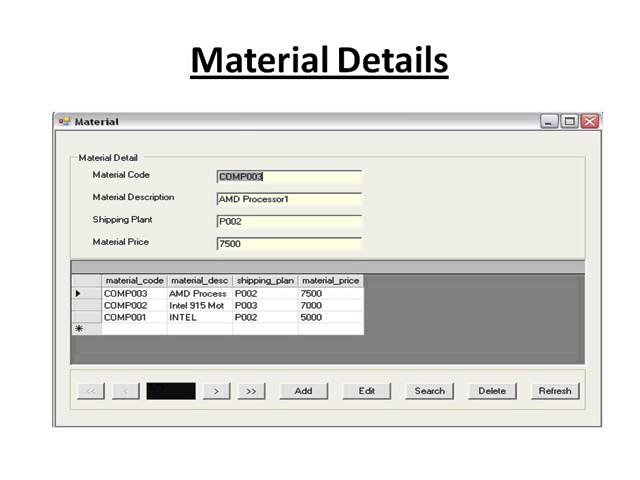Screen dimensions: 640x480
Task: Close the Material window
Action: [590, 121]
